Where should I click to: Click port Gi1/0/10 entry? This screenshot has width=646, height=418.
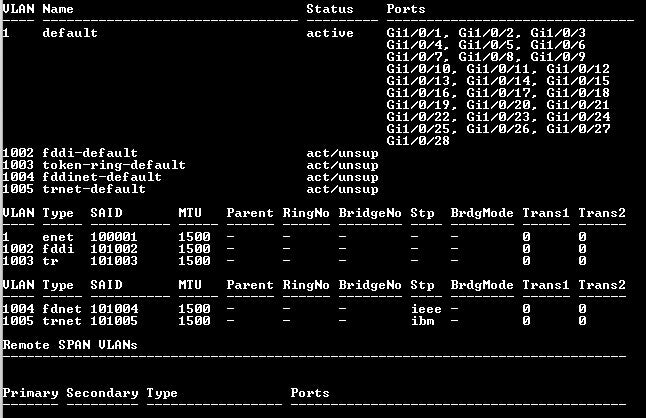[419, 69]
